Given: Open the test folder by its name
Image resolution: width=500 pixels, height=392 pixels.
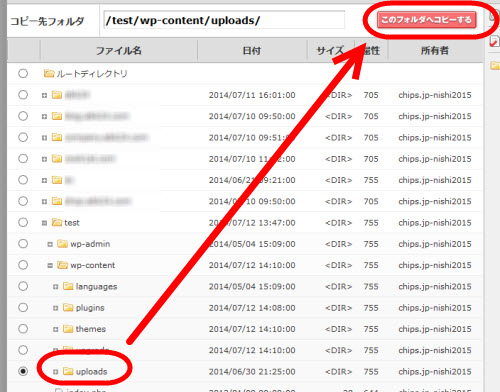Looking at the screenshot, I should point(72,223).
